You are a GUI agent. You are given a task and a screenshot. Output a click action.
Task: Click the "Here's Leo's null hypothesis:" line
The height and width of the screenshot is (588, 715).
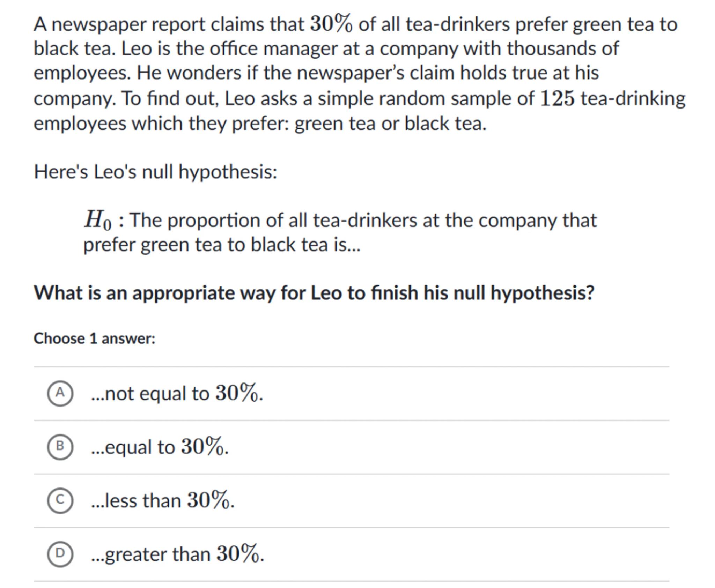155,172
